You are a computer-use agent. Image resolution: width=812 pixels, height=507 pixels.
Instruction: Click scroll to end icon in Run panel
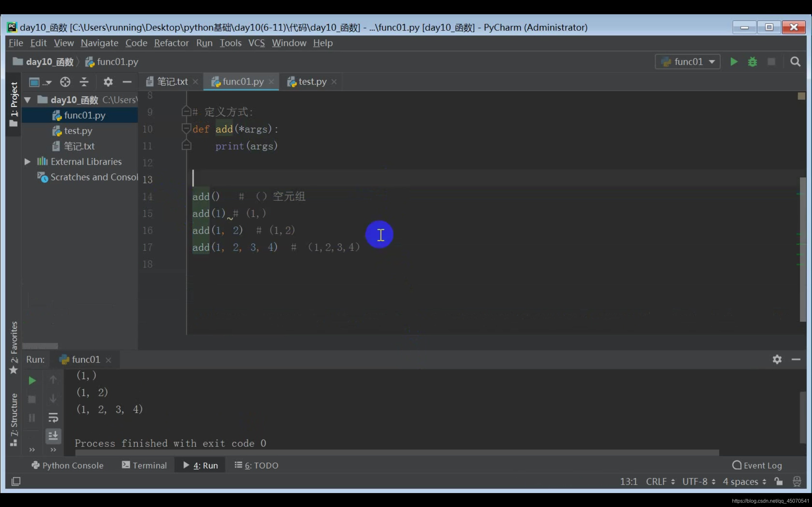[53, 436]
